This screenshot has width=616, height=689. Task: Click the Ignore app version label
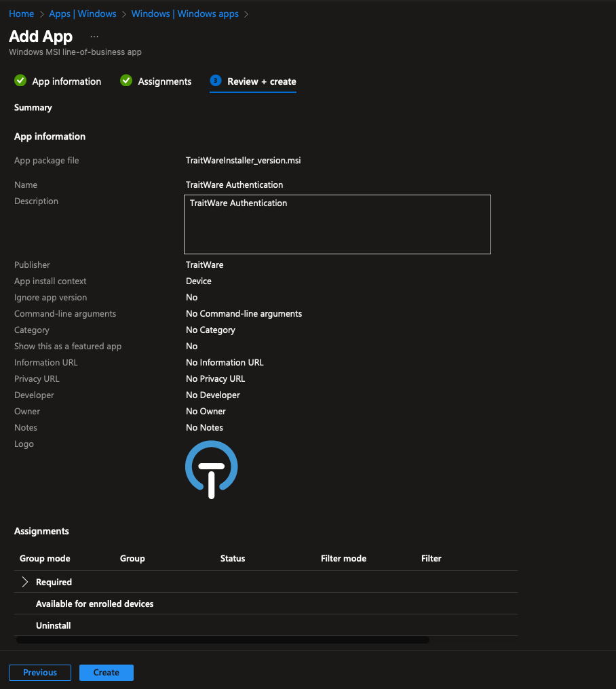pyautogui.click(x=51, y=297)
